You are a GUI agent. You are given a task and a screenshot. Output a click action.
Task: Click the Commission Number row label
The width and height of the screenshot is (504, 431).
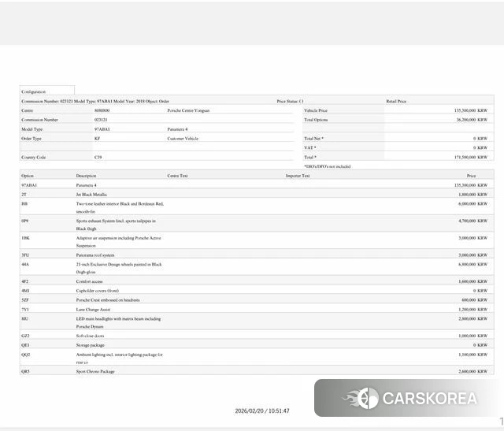coord(39,120)
